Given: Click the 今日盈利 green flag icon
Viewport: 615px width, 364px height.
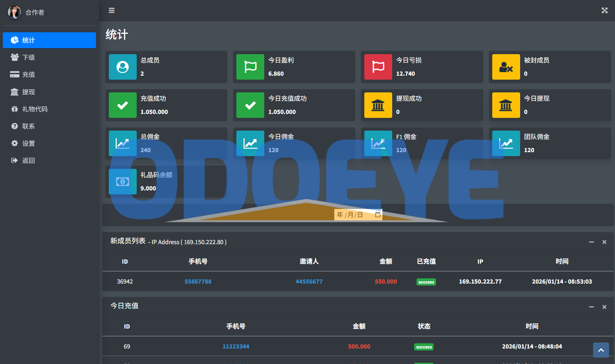Looking at the screenshot, I should (x=250, y=67).
